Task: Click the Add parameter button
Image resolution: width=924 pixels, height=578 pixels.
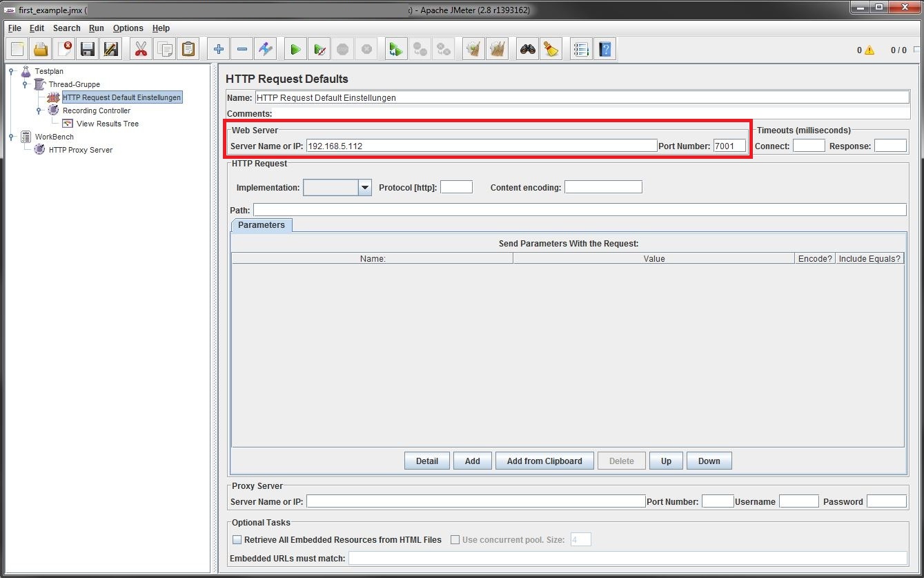Action: [473, 461]
